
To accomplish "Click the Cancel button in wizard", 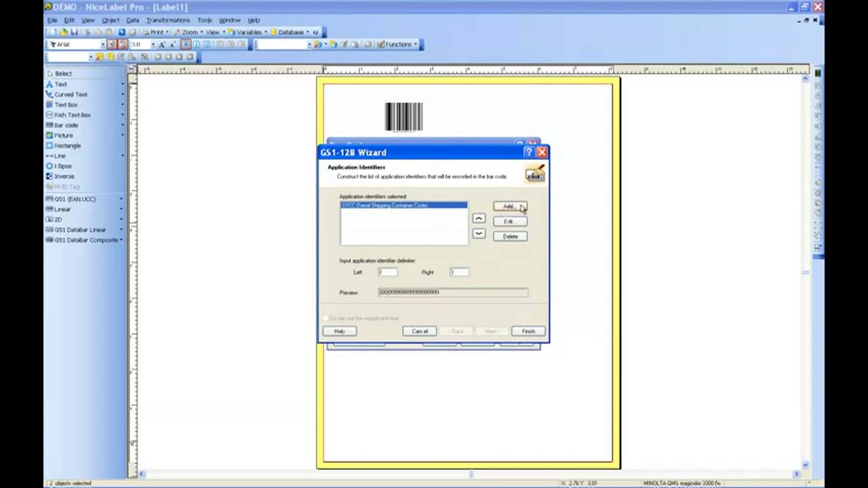I will [x=420, y=331].
